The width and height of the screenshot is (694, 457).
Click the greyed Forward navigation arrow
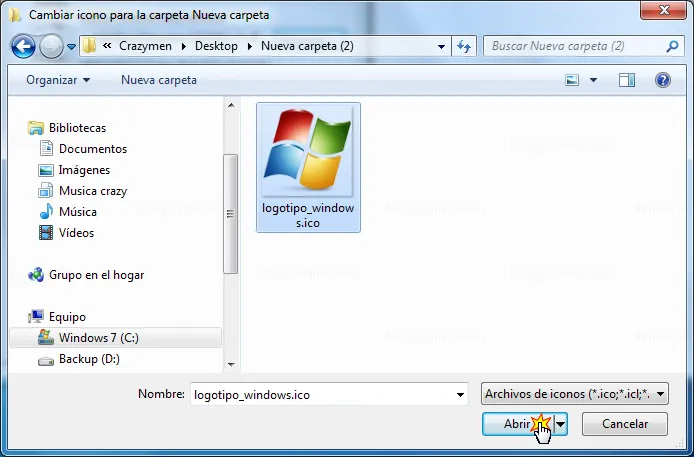51,46
